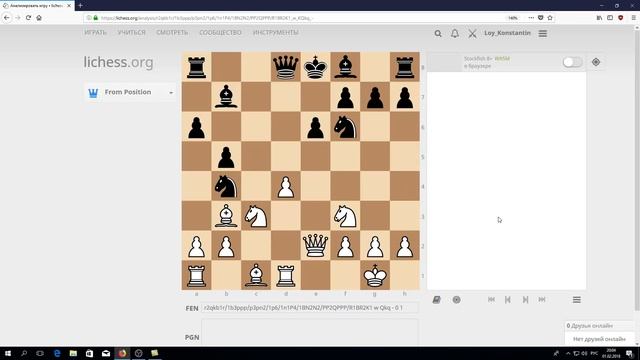Click into the PGN text area
This screenshot has height=360, width=640.
pos(310,334)
